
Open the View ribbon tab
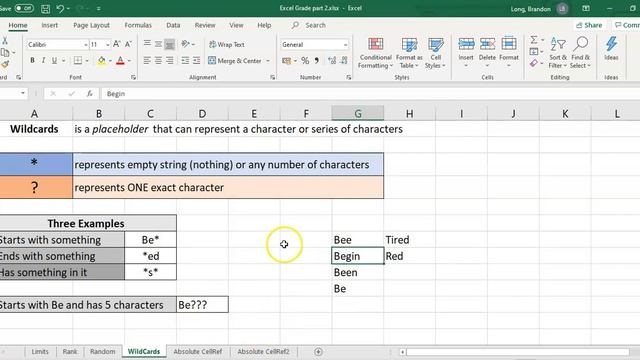click(x=236, y=25)
